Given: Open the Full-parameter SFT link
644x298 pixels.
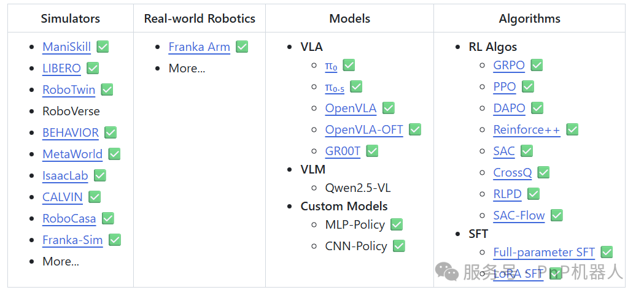Looking at the screenshot, I should point(544,252).
